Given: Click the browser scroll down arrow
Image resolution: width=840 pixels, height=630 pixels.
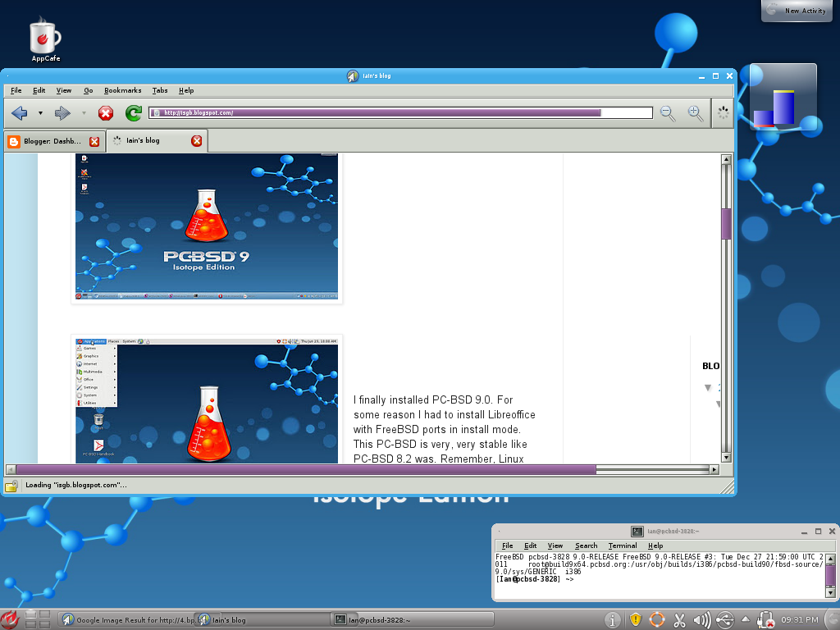Looking at the screenshot, I should [727, 458].
